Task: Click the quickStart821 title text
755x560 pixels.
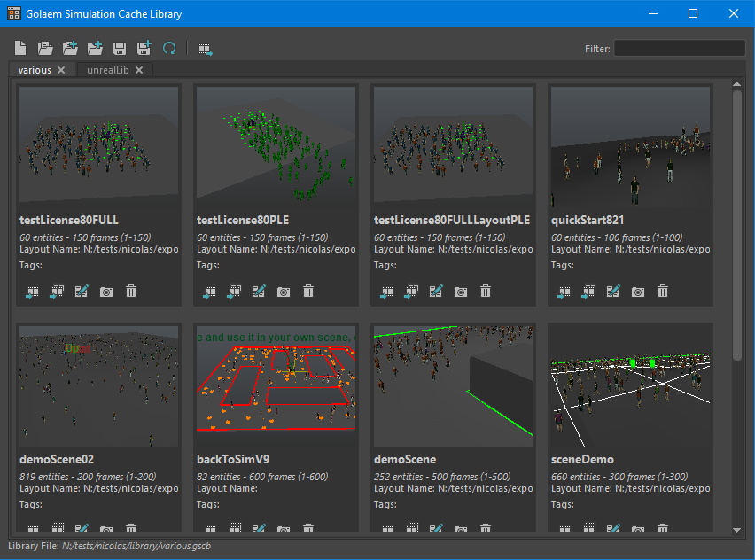Action: pos(588,220)
